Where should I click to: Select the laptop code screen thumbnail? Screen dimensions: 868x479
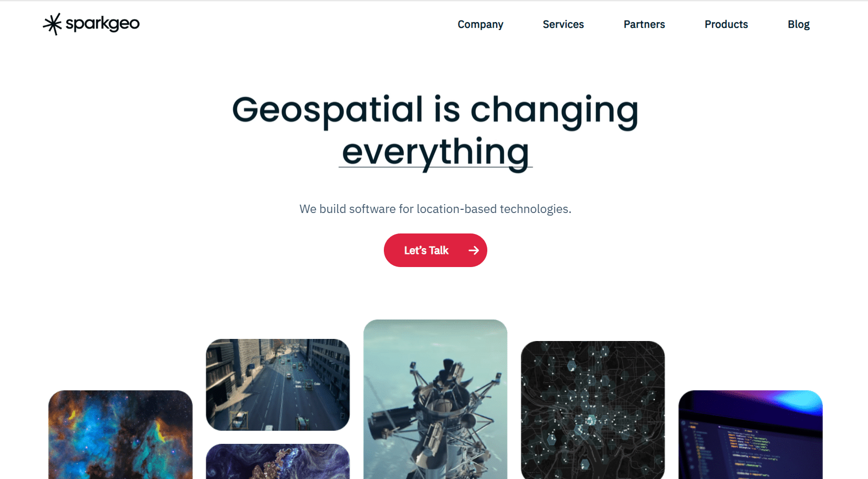tap(750, 434)
